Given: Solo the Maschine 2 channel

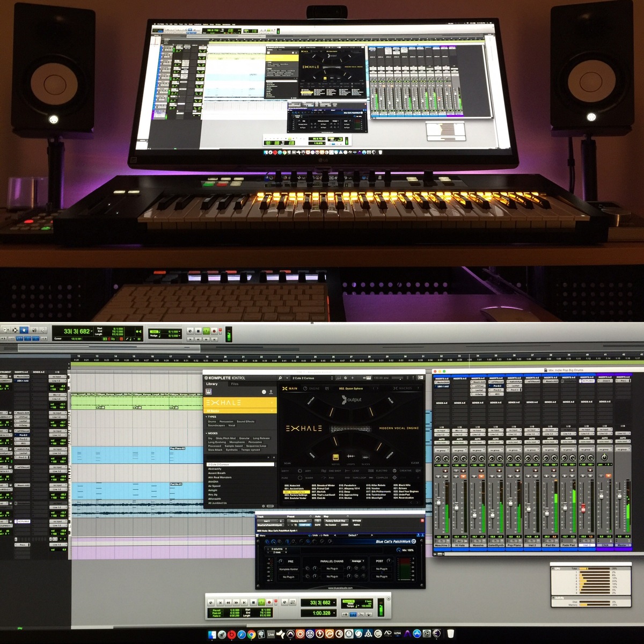Looking at the screenshot, I should tap(438, 477).
